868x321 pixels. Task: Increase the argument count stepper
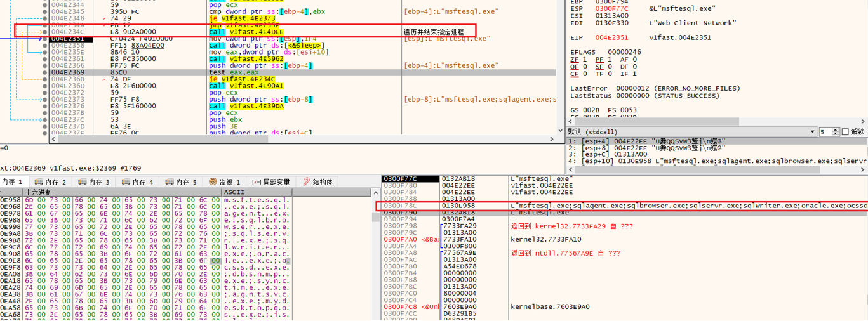834,130
